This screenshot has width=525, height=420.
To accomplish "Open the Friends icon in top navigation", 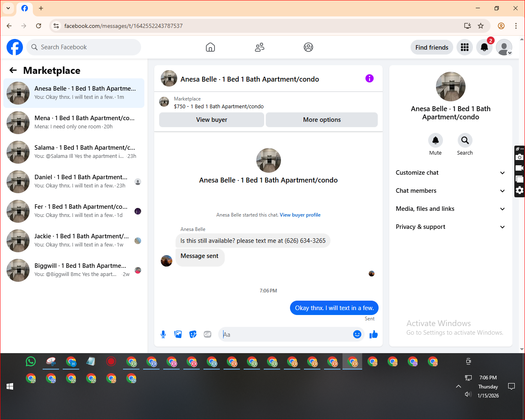I will click(x=260, y=47).
